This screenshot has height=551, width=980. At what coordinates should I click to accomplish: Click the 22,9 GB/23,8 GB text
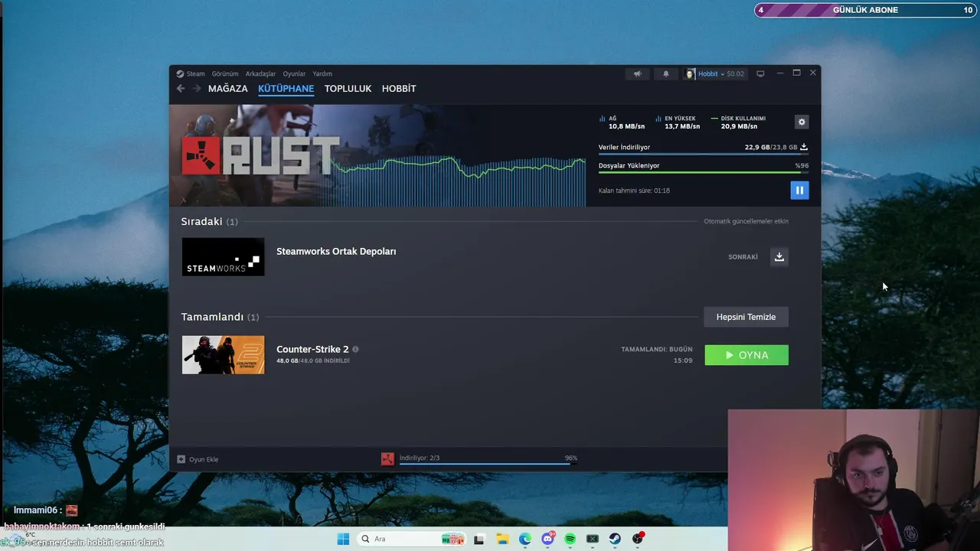[x=771, y=147]
